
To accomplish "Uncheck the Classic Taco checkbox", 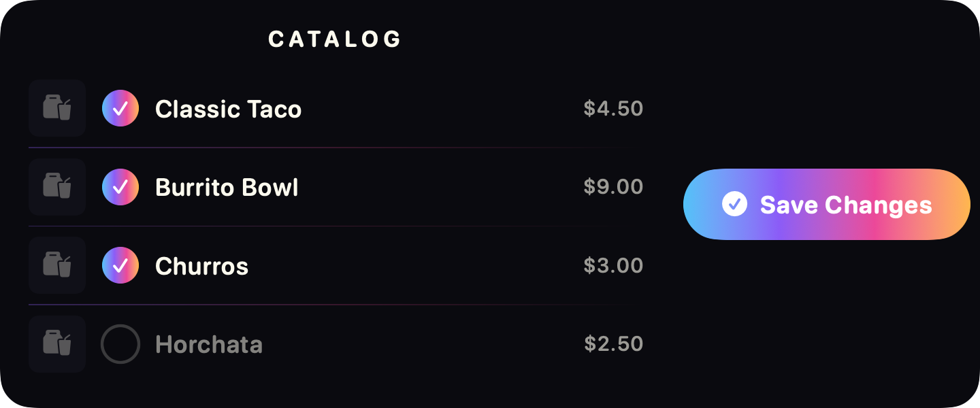I will [x=120, y=109].
